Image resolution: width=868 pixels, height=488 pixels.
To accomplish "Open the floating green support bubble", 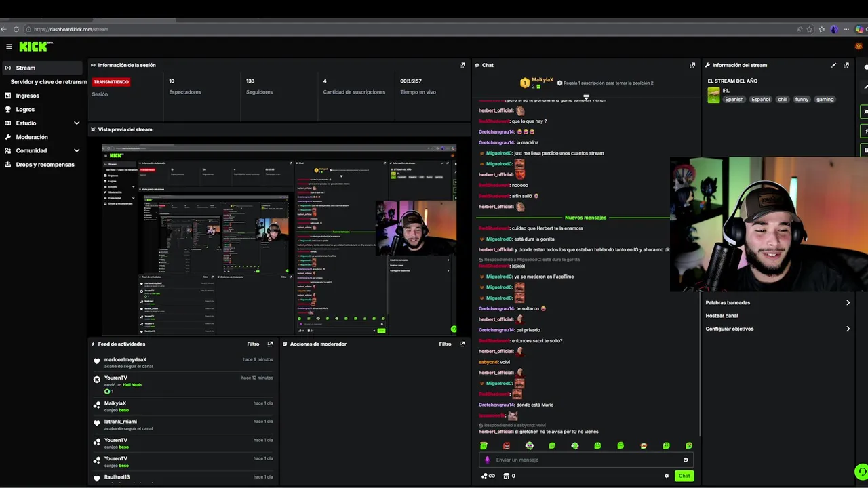I will coord(861,472).
